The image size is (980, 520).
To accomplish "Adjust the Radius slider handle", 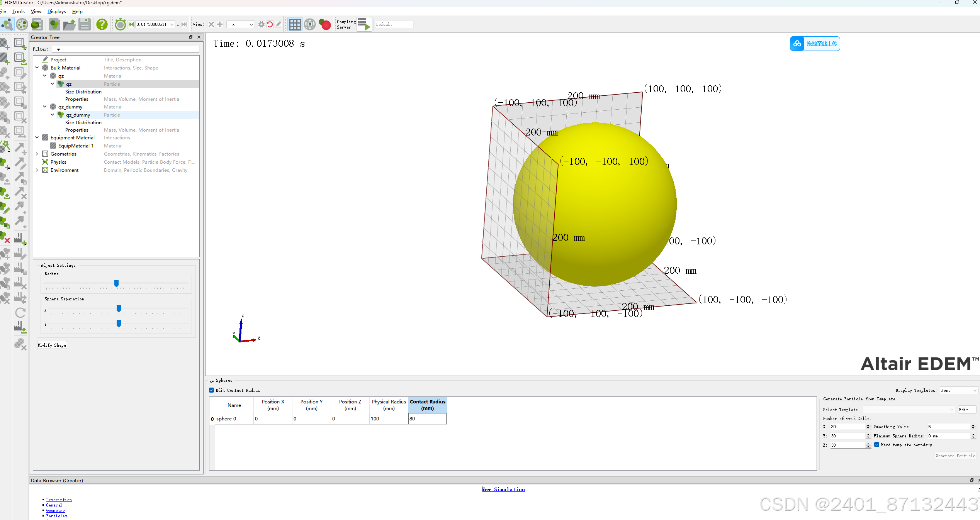I will click(116, 283).
